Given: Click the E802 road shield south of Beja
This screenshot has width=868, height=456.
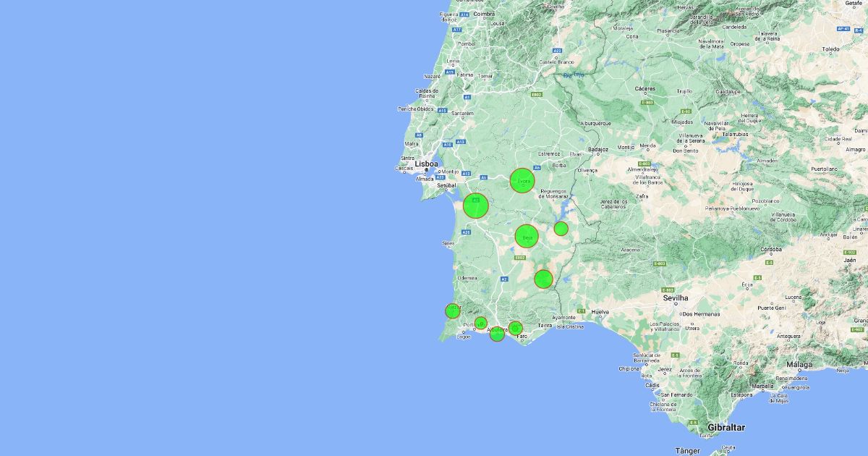Looking at the screenshot, I should tap(519, 257).
